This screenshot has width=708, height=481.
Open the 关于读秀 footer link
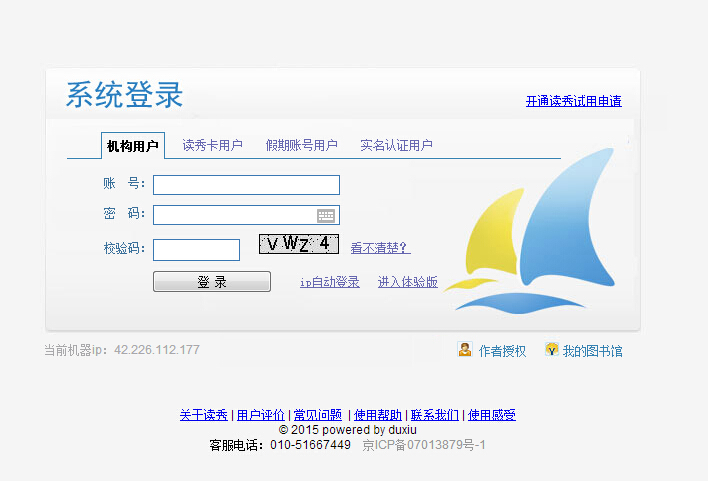[x=204, y=415]
